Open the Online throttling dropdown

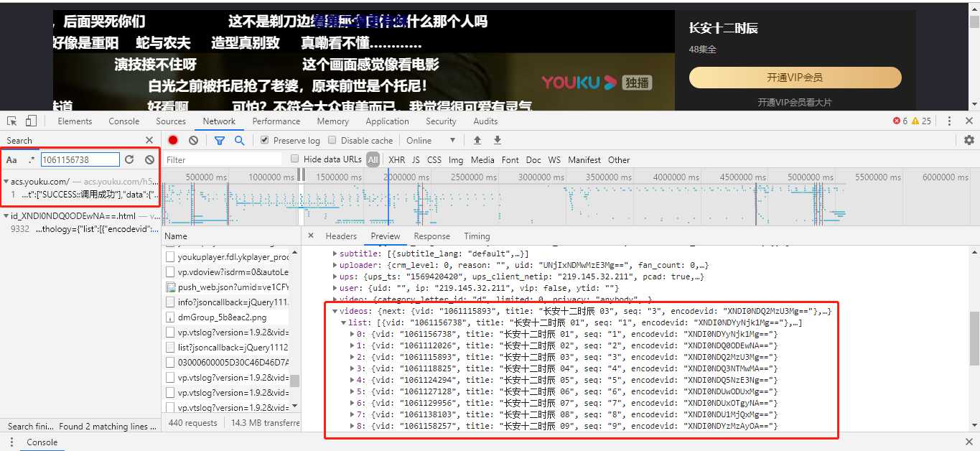coord(431,140)
